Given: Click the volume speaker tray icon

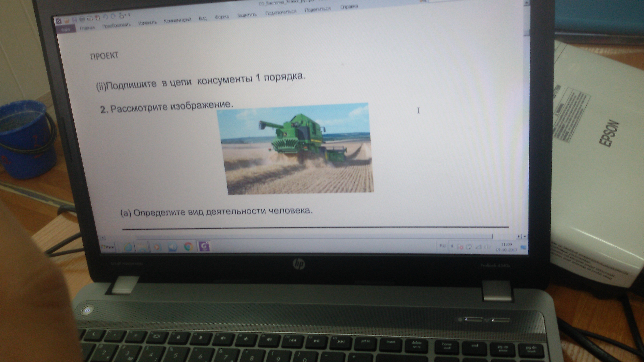Looking at the screenshot, I should click(487, 247).
